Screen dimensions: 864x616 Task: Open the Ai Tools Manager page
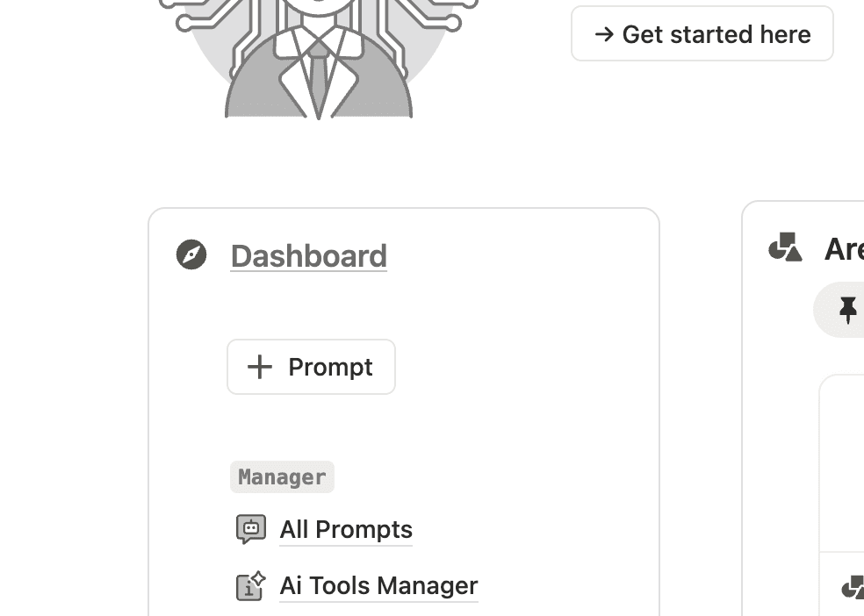(378, 585)
